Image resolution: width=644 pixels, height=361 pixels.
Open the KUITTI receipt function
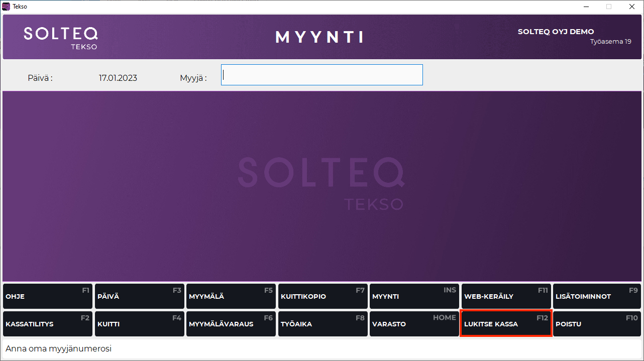(x=139, y=324)
